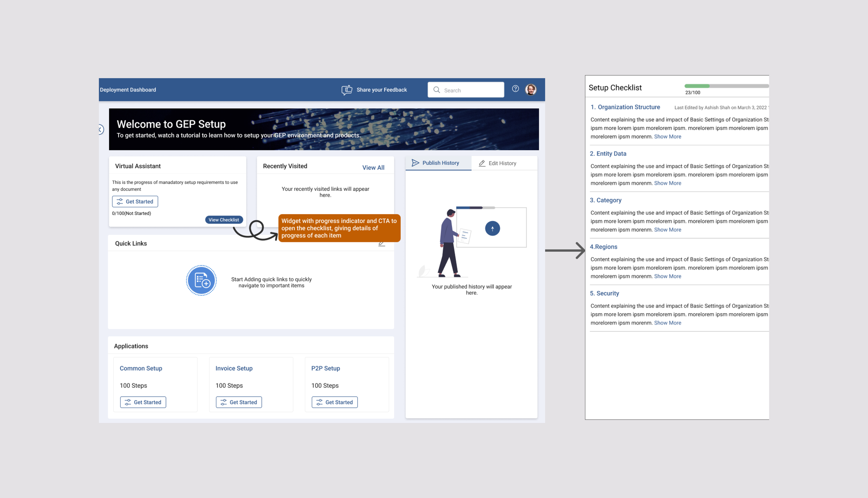Expand Security description via Show More
Viewport: 868px width, 498px height.
(667, 323)
